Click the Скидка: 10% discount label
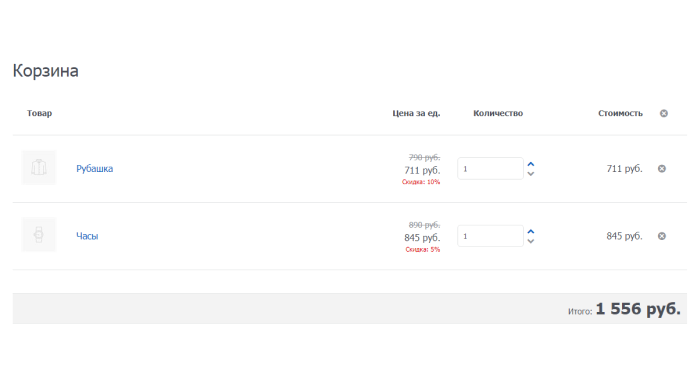697x386 pixels. 421,182
